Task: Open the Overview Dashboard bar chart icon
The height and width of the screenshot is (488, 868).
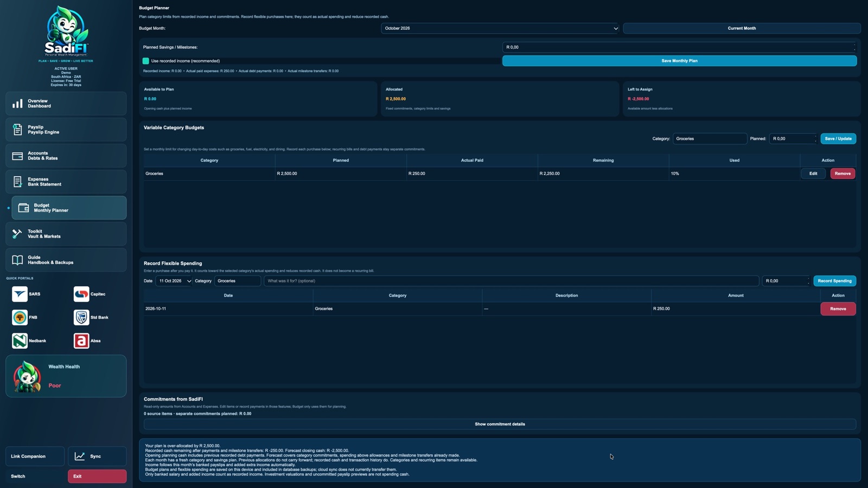Action: (x=17, y=104)
